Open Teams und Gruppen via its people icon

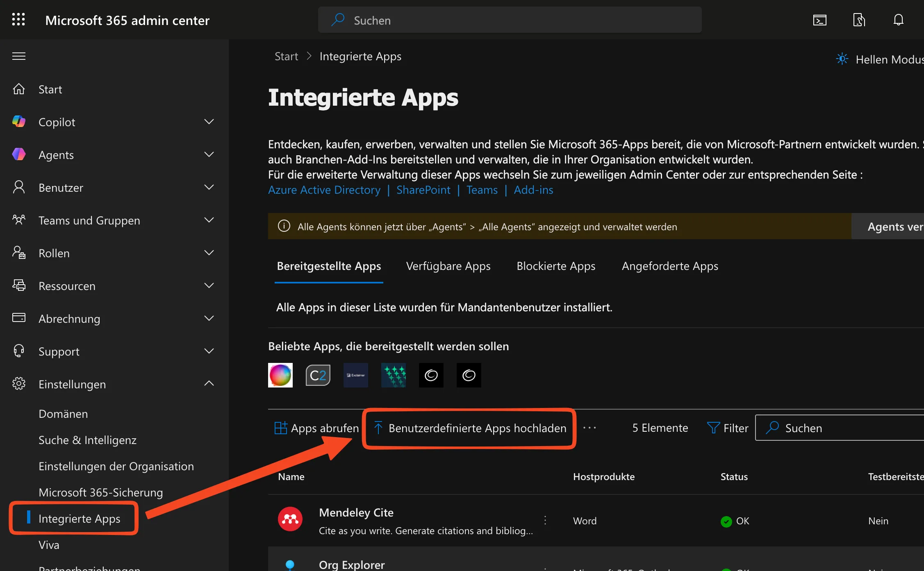click(x=19, y=220)
